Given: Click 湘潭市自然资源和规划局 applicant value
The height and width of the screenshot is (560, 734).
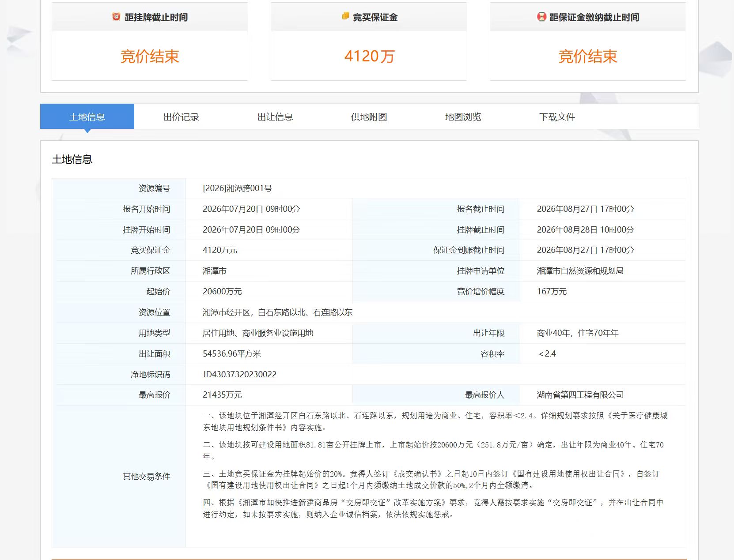Looking at the screenshot, I should click(x=580, y=271).
